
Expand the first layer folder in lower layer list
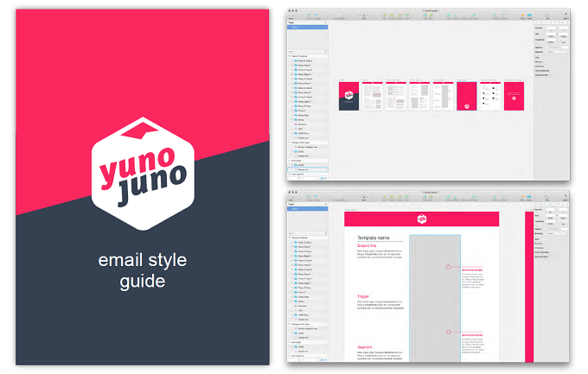(x=292, y=243)
